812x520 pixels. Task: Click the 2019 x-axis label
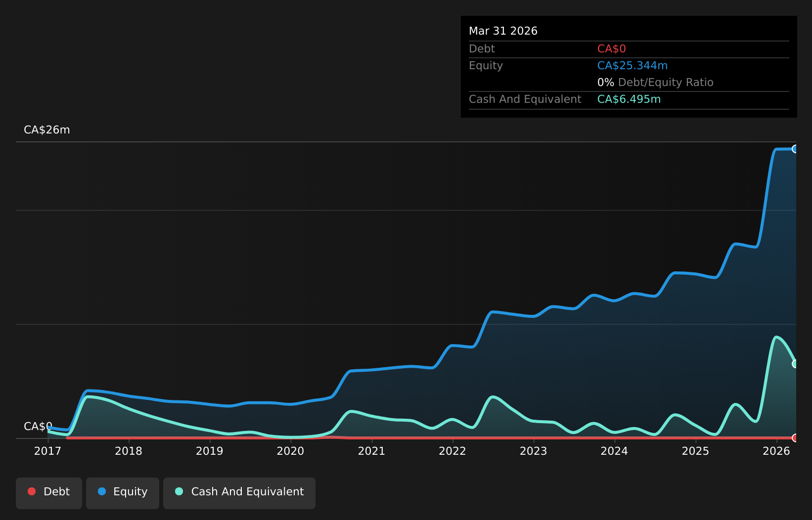pos(210,451)
